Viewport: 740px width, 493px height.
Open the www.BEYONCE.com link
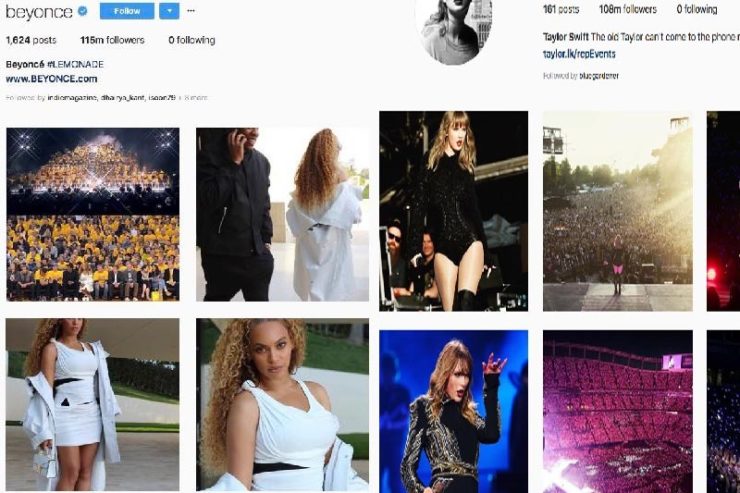(x=51, y=79)
